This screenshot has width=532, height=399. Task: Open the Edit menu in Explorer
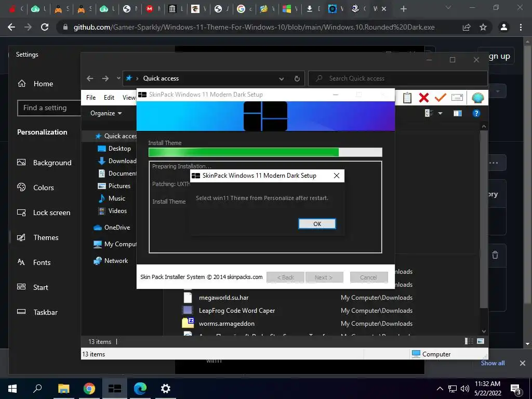(109, 98)
